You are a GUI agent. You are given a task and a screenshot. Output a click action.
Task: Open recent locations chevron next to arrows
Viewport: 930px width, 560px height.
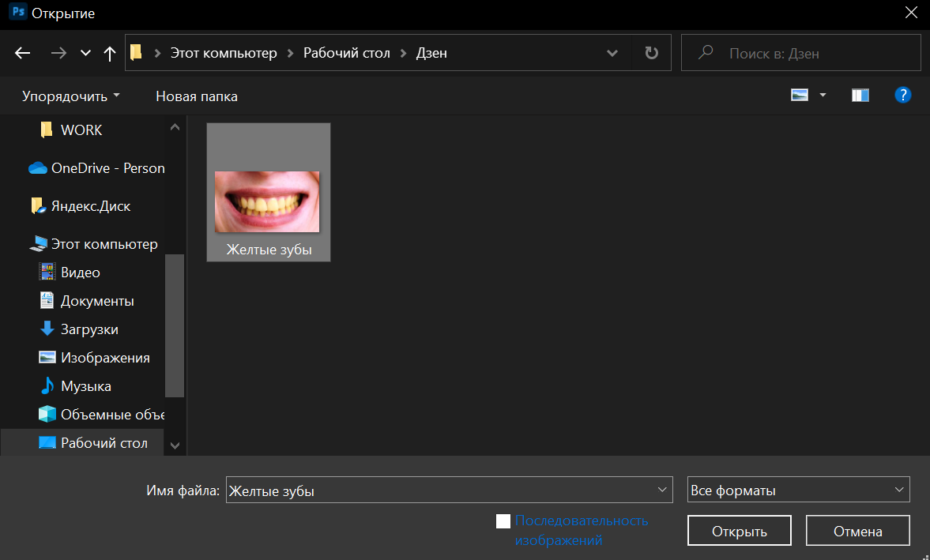click(x=85, y=54)
